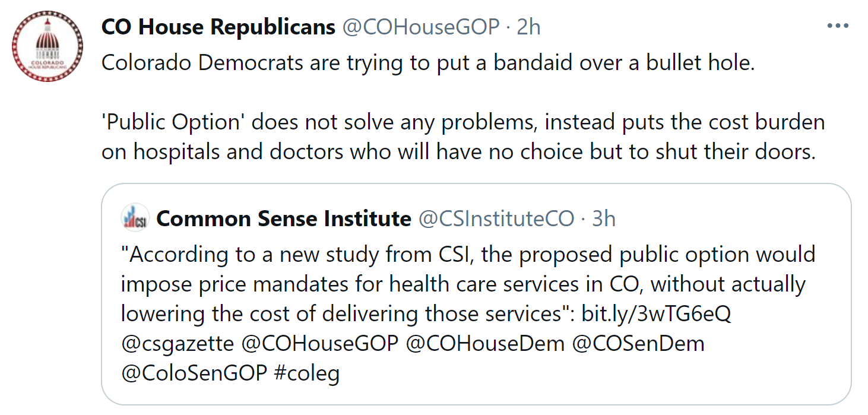This screenshot has width=868, height=415.
Task: Click the 'lowering the cost of delivering' line
Action: click(347, 314)
